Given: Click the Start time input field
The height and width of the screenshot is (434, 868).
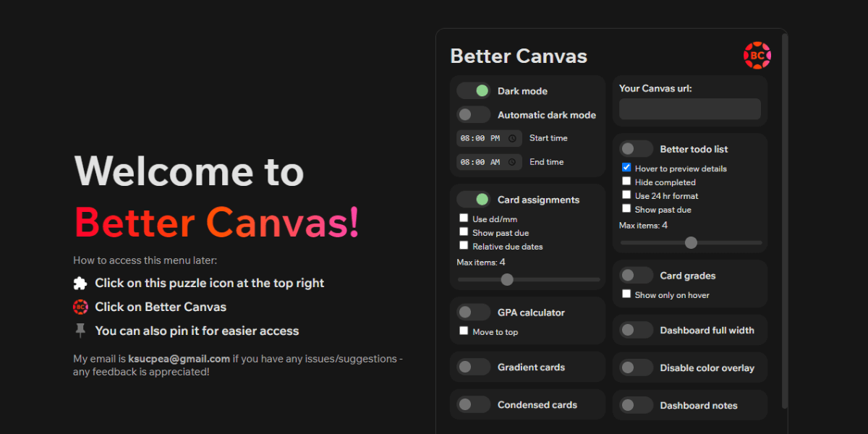Looking at the screenshot, I should (x=481, y=138).
